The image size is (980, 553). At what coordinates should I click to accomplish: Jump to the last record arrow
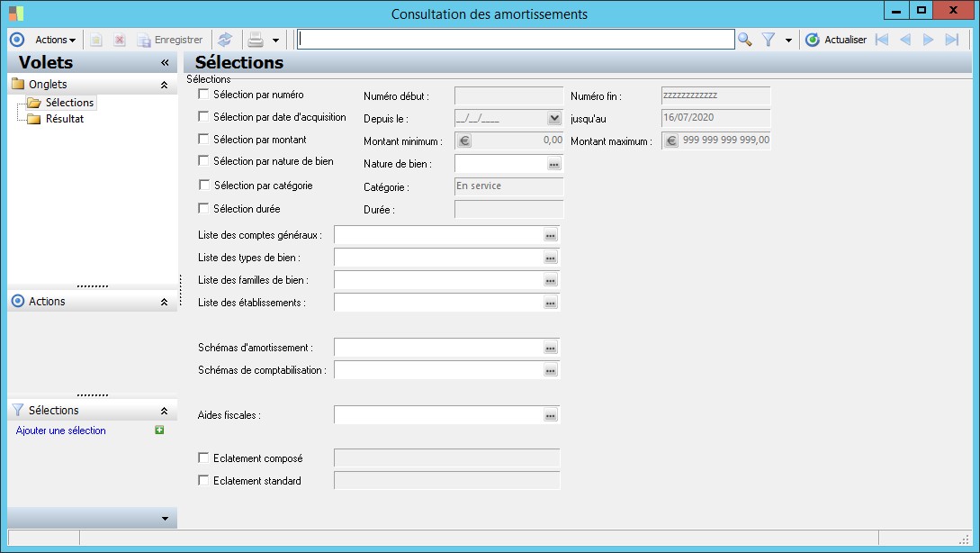coord(952,40)
